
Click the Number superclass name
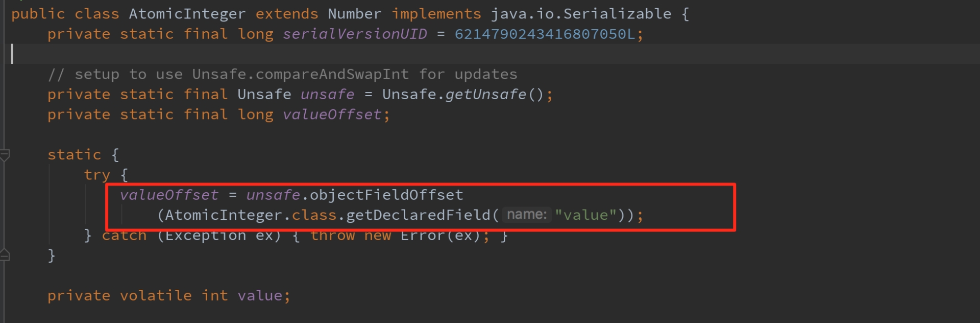pos(354,14)
